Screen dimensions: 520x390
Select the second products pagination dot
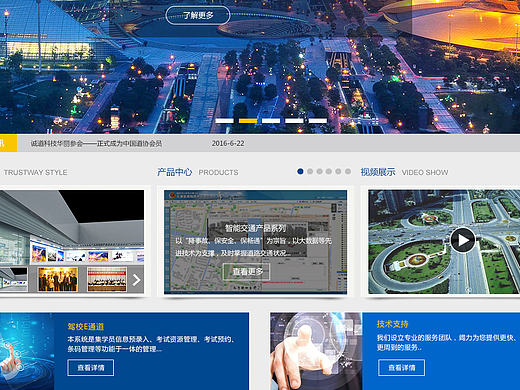coord(310,171)
